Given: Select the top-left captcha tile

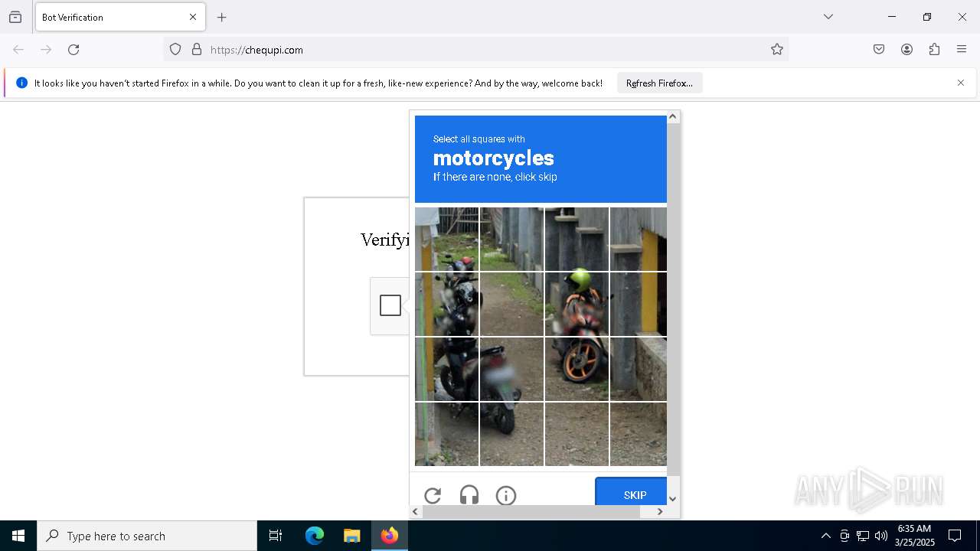Looking at the screenshot, I should pyautogui.click(x=446, y=239).
